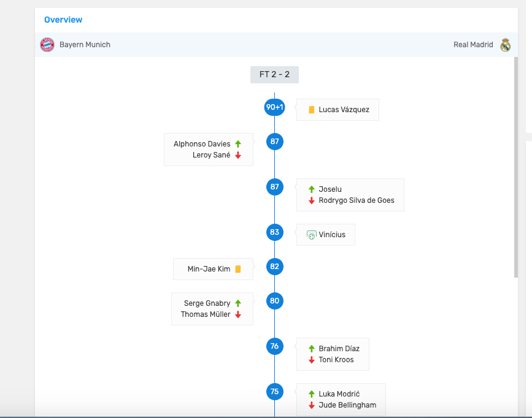Open Rodrygo Silva de Goes player name
This screenshot has height=418, width=532.
[x=357, y=200]
